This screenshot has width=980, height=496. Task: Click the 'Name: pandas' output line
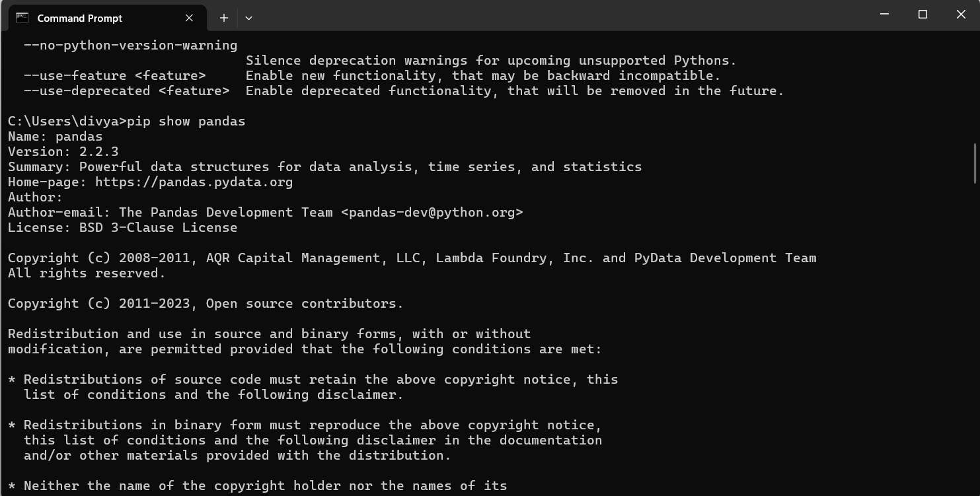point(56,136)
